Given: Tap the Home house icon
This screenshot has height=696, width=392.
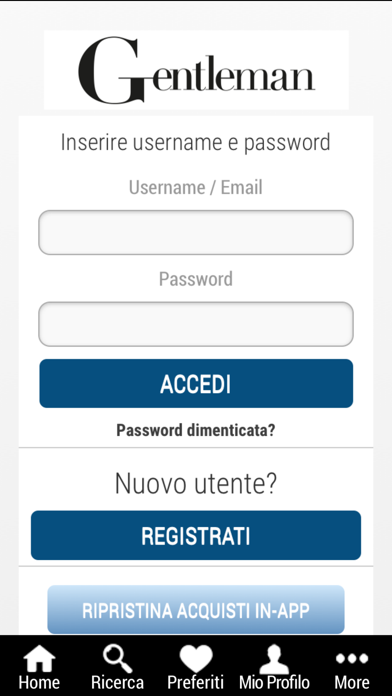Looking at the screenshot, I should coord(39,658).
